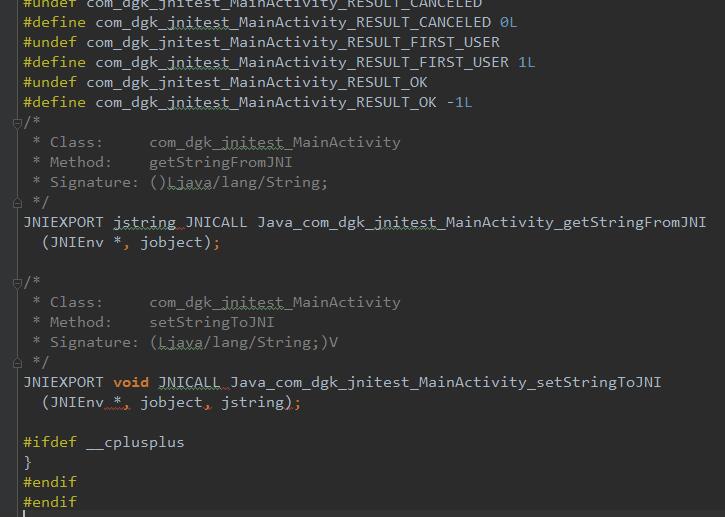725x517 pixels.
Task: Click the final '#endif' line
Action: [50, 502]
